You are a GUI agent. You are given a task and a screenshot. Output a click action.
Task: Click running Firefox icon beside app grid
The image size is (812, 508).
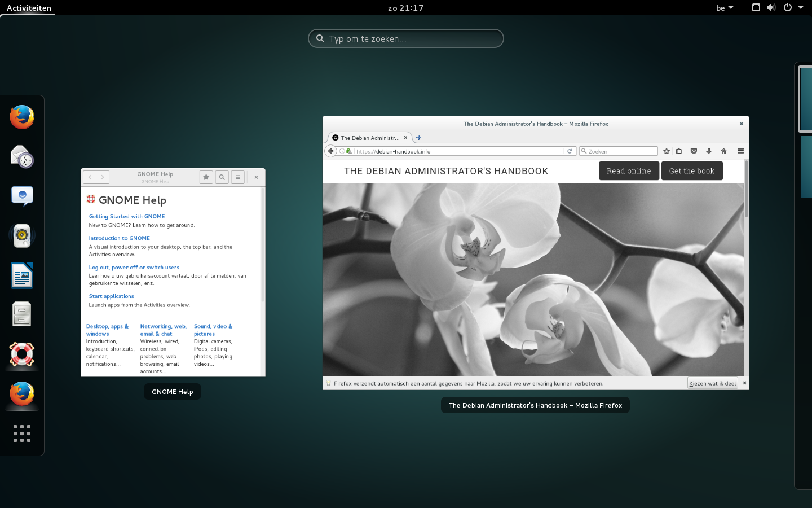[x=22, y=394]
